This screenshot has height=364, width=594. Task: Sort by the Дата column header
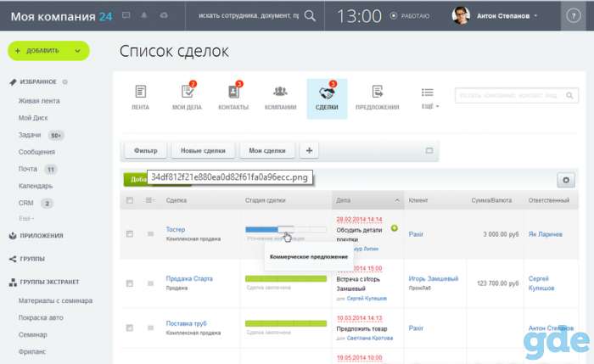[367, 200]
